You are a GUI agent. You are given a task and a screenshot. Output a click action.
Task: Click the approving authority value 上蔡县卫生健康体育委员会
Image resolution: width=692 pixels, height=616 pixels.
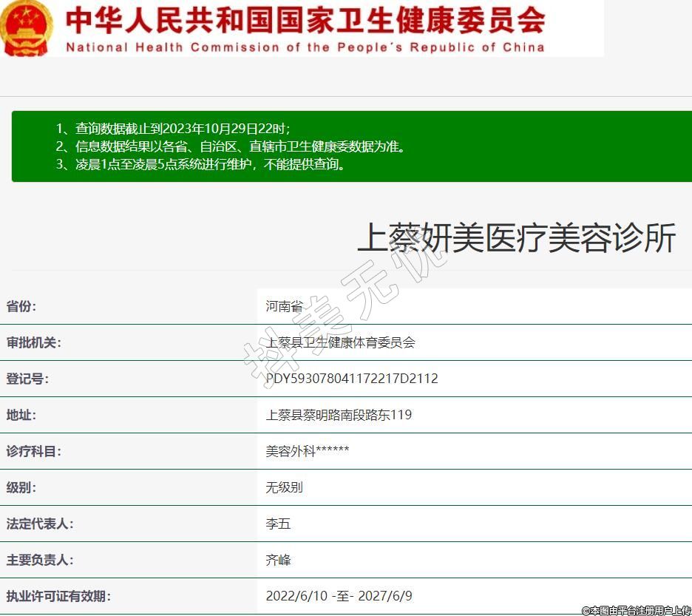click(x=340, y=342)
